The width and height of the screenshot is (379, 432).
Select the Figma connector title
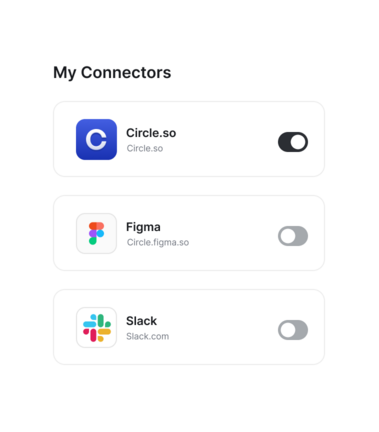143,227
